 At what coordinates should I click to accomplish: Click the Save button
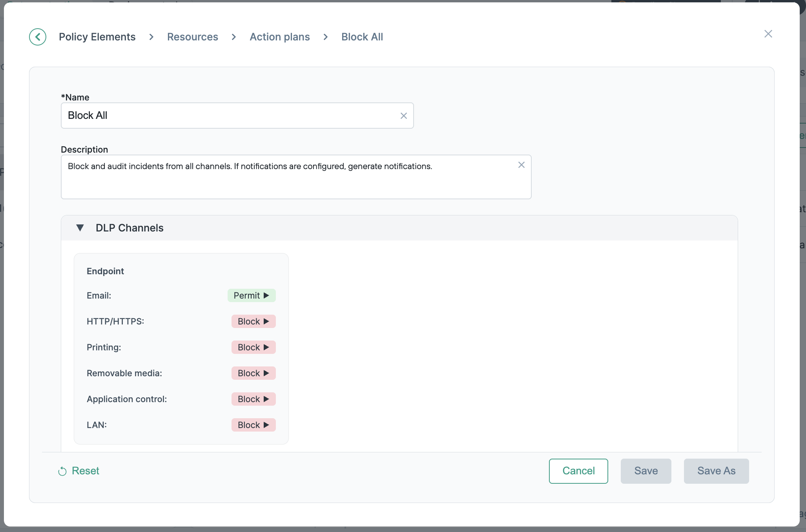tap(646, 471)
